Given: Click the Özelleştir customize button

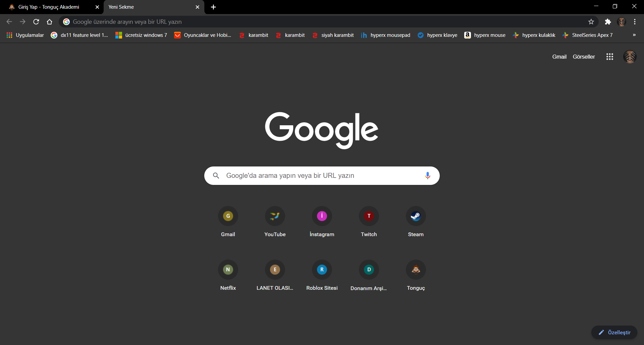Looking at the screenshot, I should 614,332.
